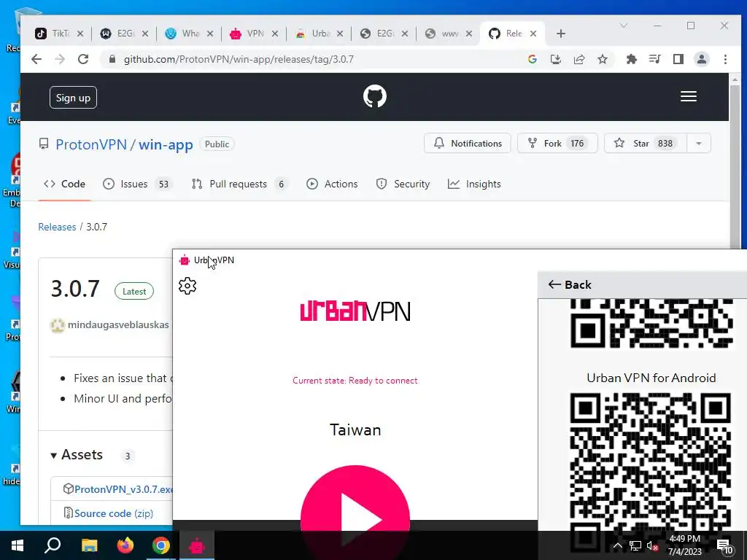Screen dimensions: 747x560
Task: Click the muted volume tray icon
Action: coord(652,545)
